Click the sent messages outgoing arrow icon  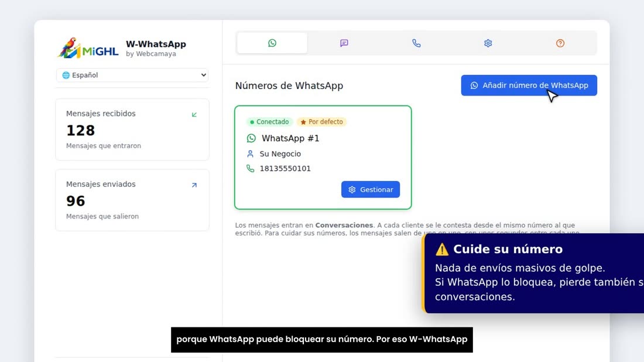(194, 185)
